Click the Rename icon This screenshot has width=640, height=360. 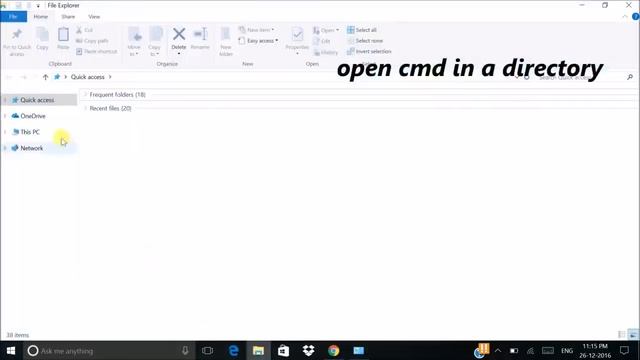200,34
